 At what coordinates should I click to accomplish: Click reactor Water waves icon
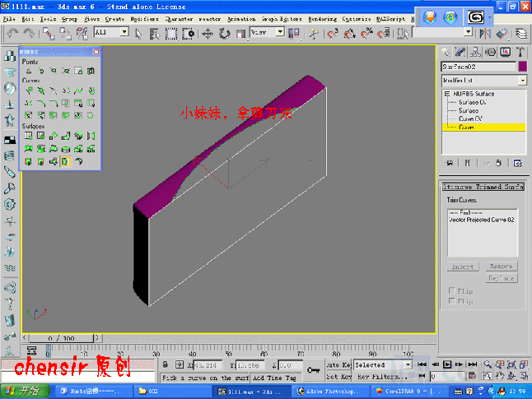tap(10, 268)
